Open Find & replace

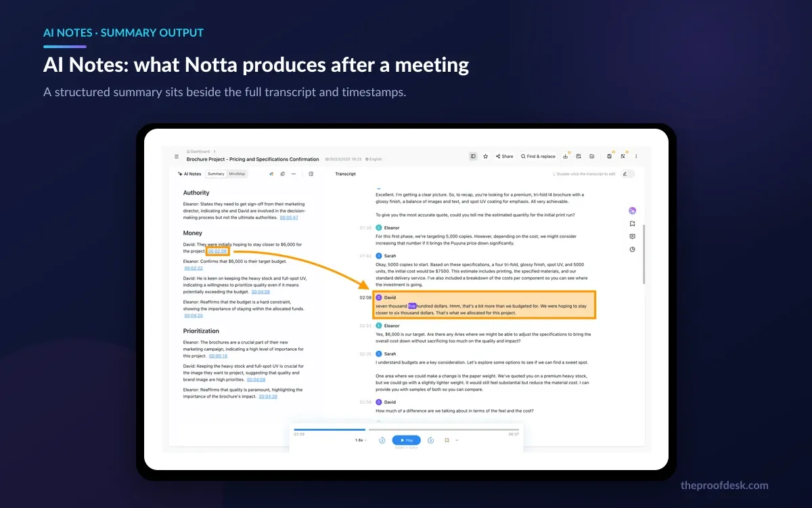(538, 156)
